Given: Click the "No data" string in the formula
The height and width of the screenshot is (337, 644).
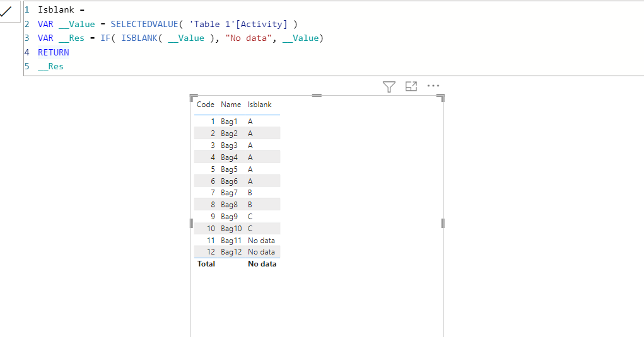Looking at the screenshot, I should point(249,38).
